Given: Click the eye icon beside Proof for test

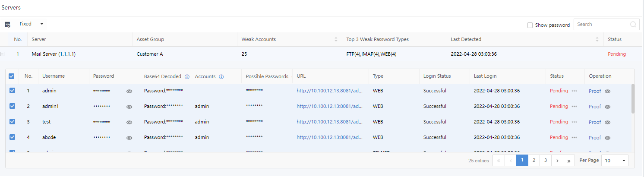Looking at the screenshot, I should pyautogui.click(x=608, y=122).
